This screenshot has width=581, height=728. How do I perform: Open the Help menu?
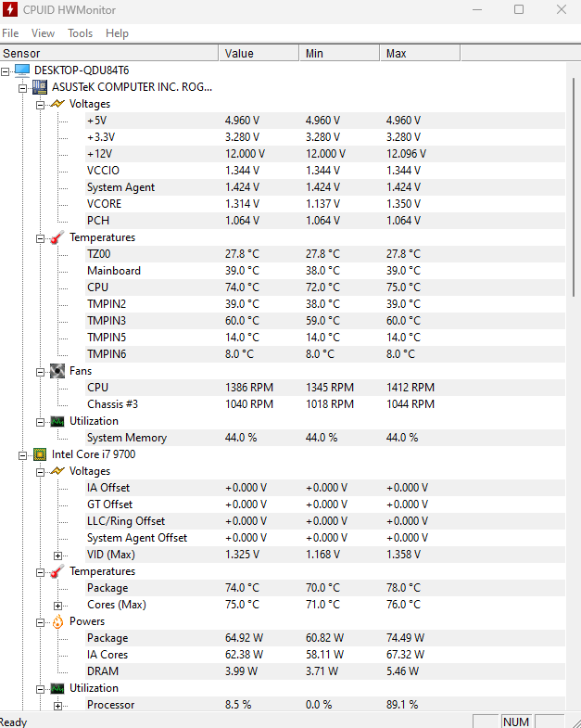click(x=117, y=33)
